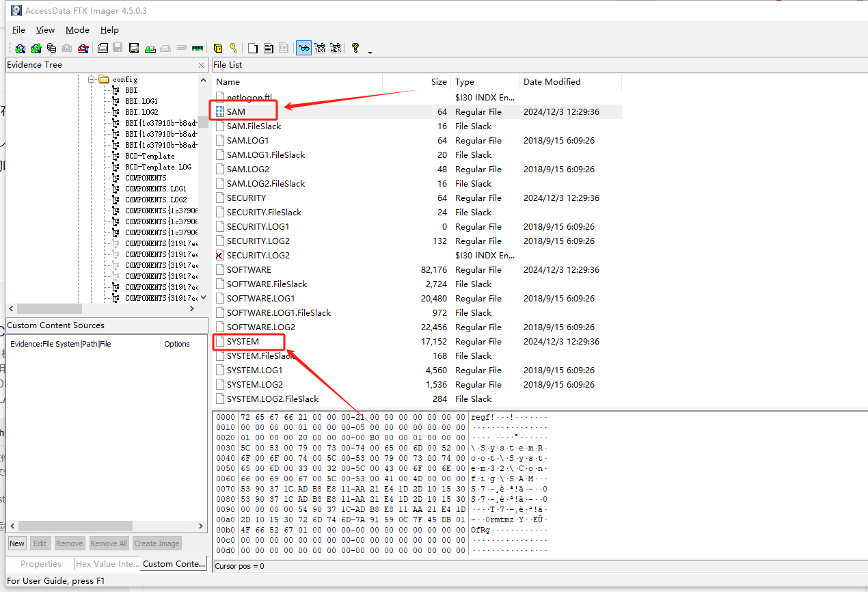Click the file icon beside SAM
The image size is (868, 592).
coord(219,111)
